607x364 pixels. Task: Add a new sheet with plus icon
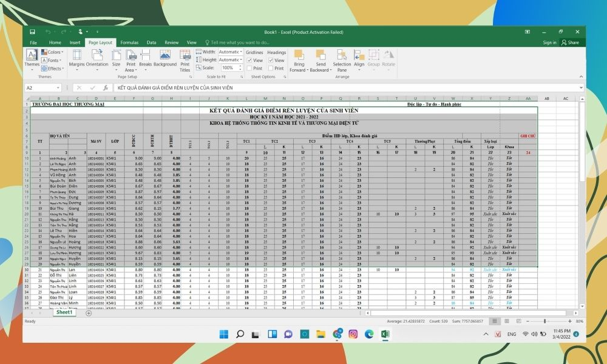click(x=89, y=313)
